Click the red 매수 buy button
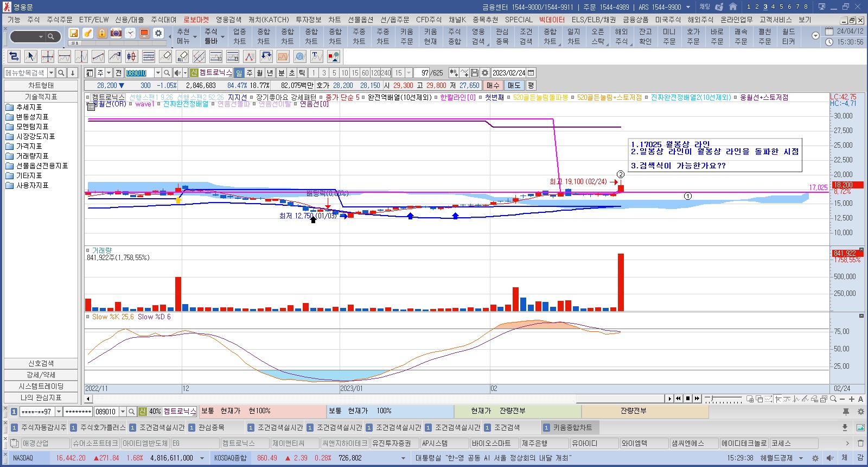This screenshot has width=868, height=467. (493, 85)
